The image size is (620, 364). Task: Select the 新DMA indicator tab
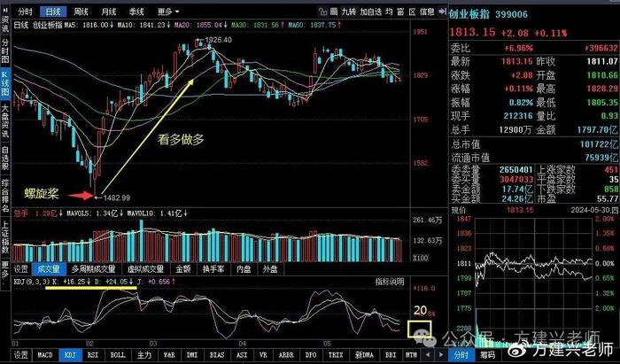pyautogui.click(x=364, y=355)
